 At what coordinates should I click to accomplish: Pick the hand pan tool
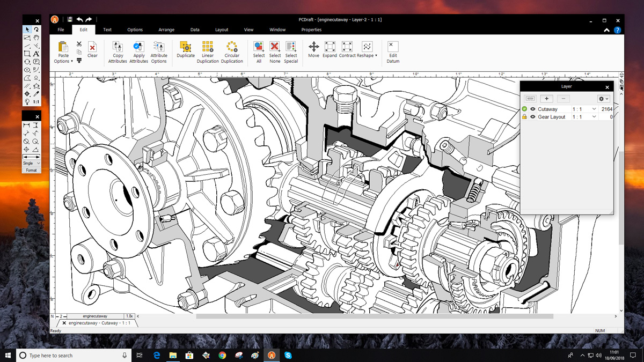36,38
